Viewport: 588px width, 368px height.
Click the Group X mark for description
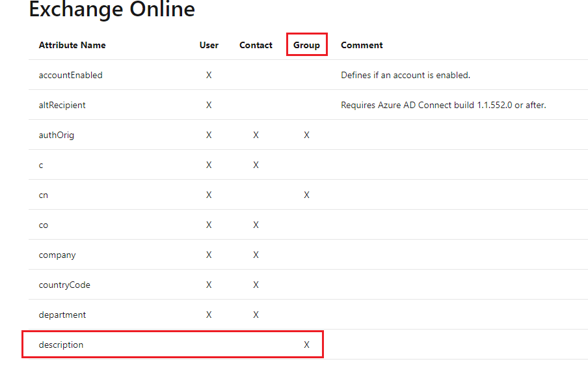click(306, 345)
